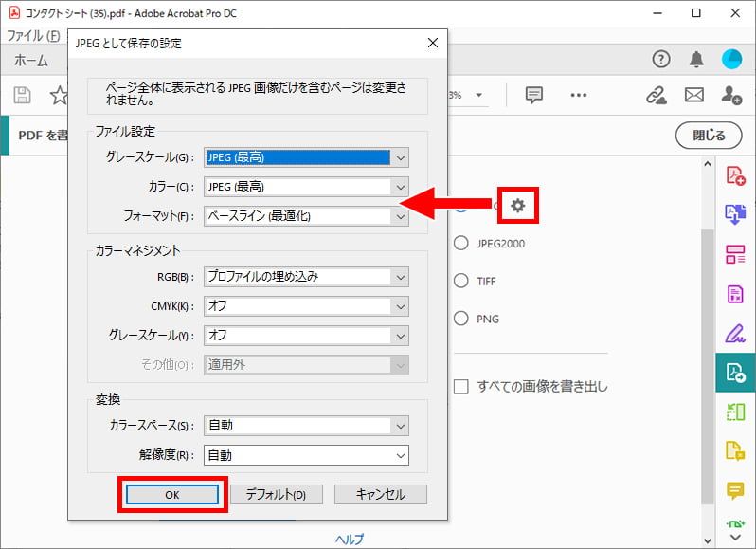Viewport: 756px width, 549px height.
Task: Click the キャンセル button
Action: pos(380,495)
